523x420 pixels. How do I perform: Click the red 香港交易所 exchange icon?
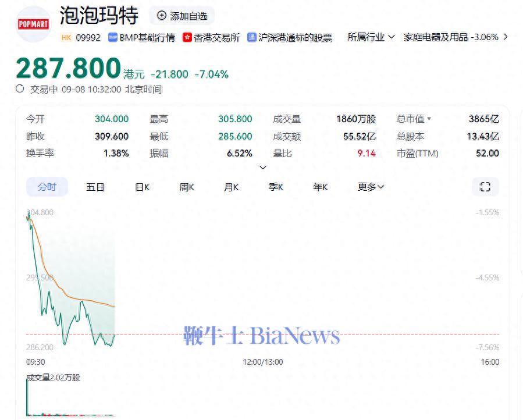point(187,37)
